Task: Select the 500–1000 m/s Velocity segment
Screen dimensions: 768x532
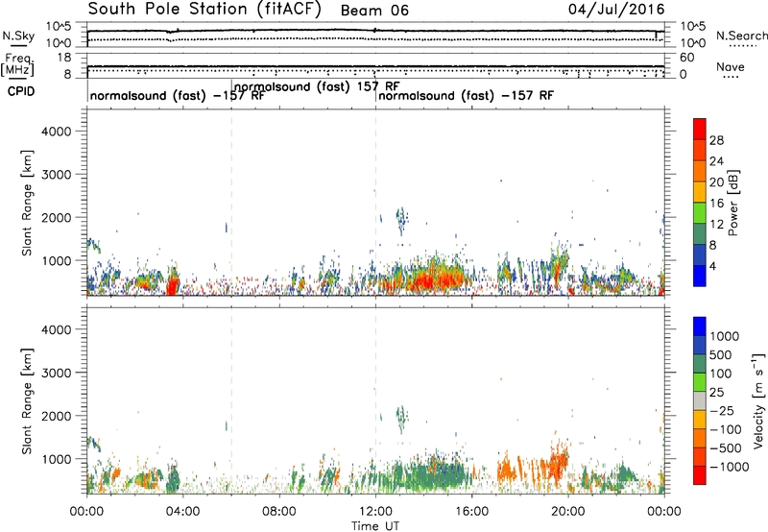Action: click(700, 346)
